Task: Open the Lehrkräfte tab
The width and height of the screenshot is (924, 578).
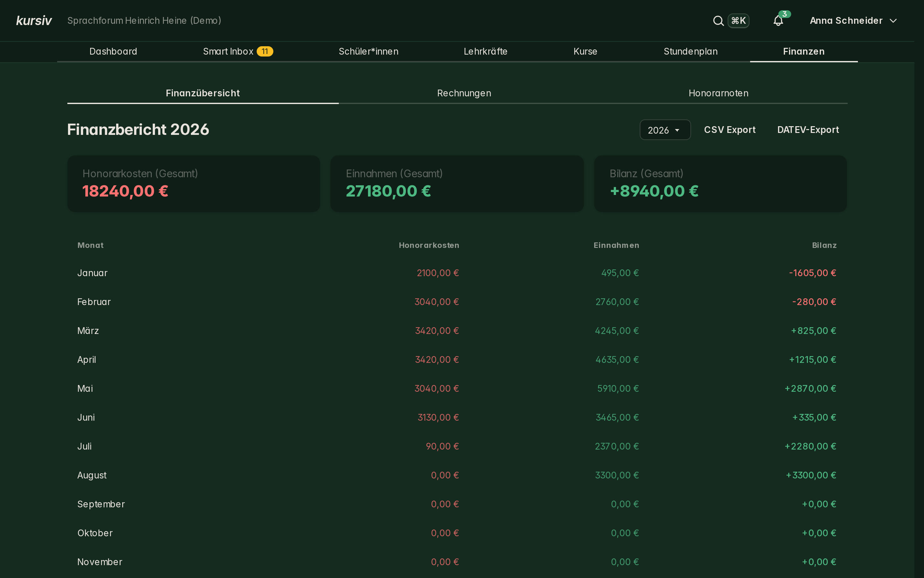Action: coord(485,51)
